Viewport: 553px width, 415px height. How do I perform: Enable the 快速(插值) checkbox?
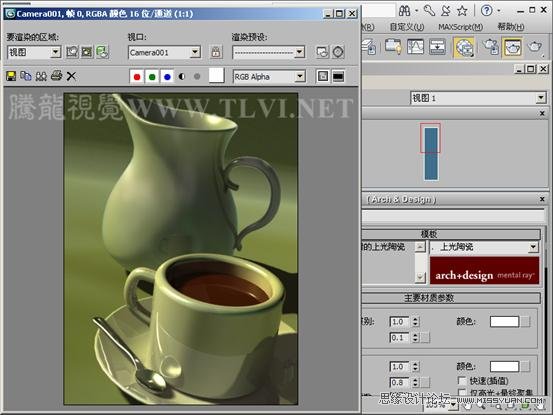(462, 381)
